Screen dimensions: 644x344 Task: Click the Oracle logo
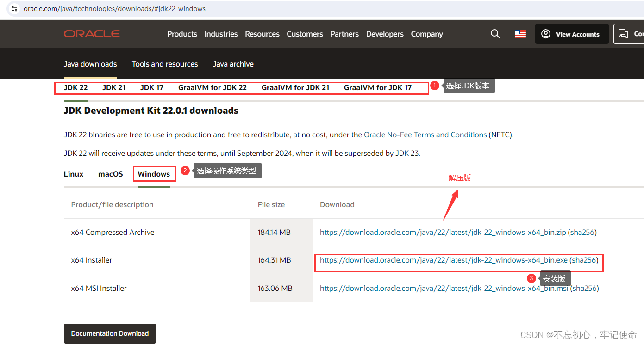[x=92, y=34]
